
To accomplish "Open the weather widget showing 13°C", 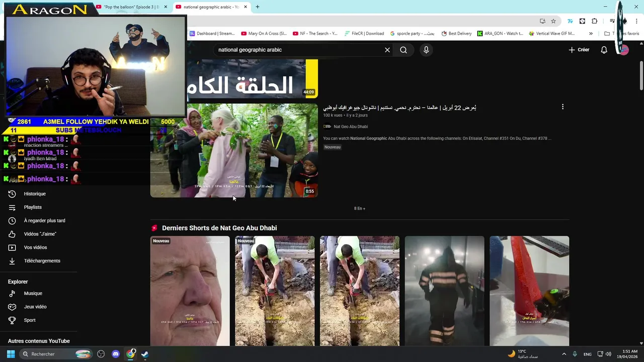I will (x=523, y=354).
